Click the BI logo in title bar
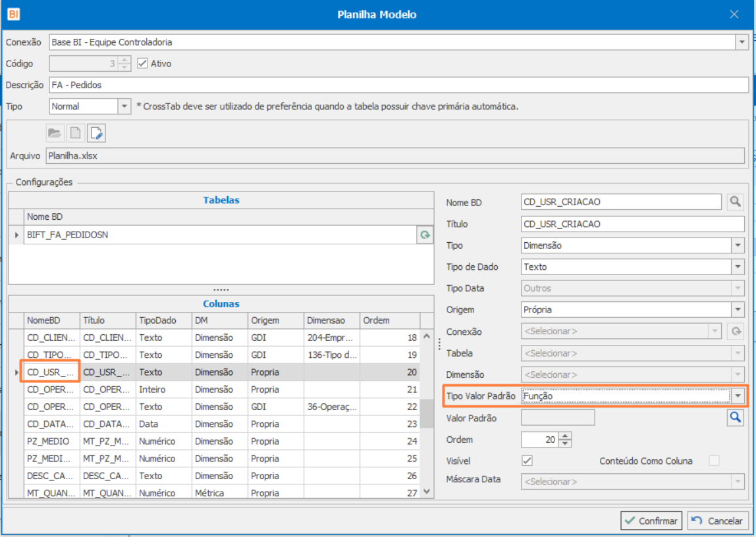Image resolution: width=756 pixels, height=537 pixels. click(x=14, y=14)
